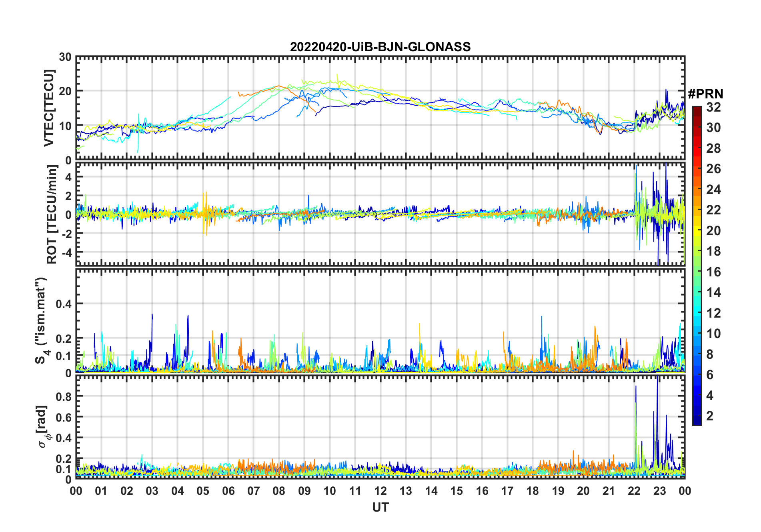Click the VTEC[TECU] y-axis label
761x532 pixels.
[49, 108]
